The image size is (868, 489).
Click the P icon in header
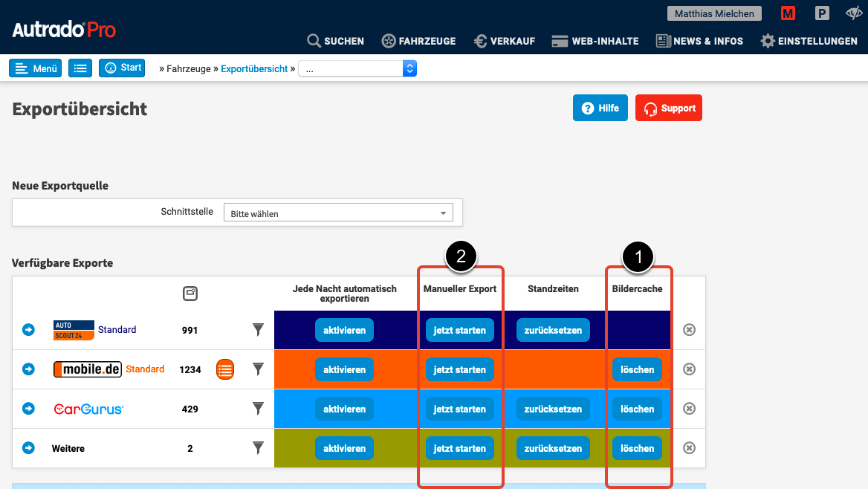(x=822, y=13)
